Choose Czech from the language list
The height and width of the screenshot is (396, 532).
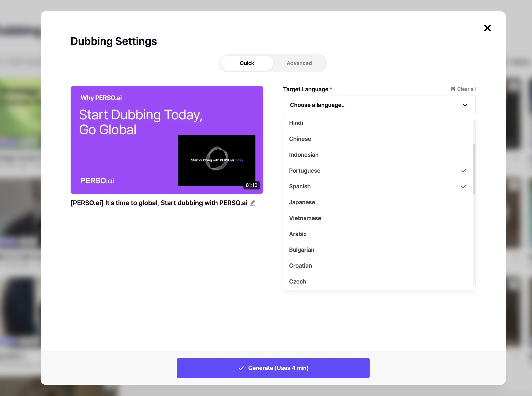(x=297, y=281)
